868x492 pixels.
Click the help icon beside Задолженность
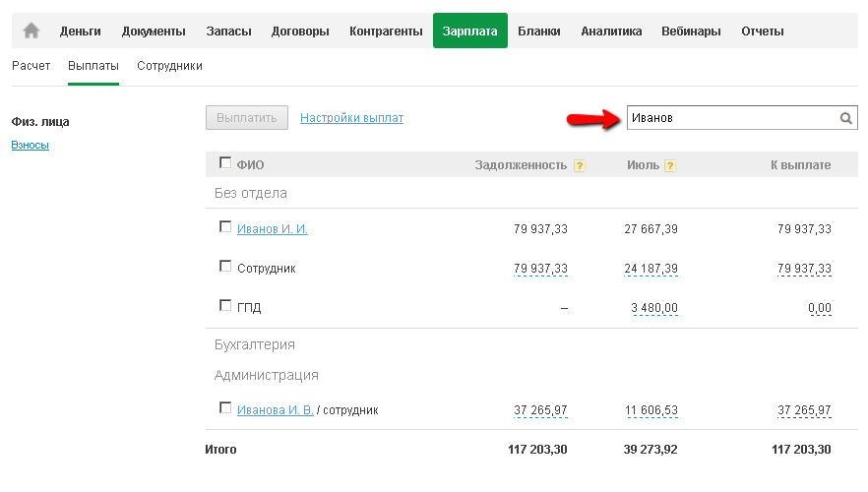(580, 165)
